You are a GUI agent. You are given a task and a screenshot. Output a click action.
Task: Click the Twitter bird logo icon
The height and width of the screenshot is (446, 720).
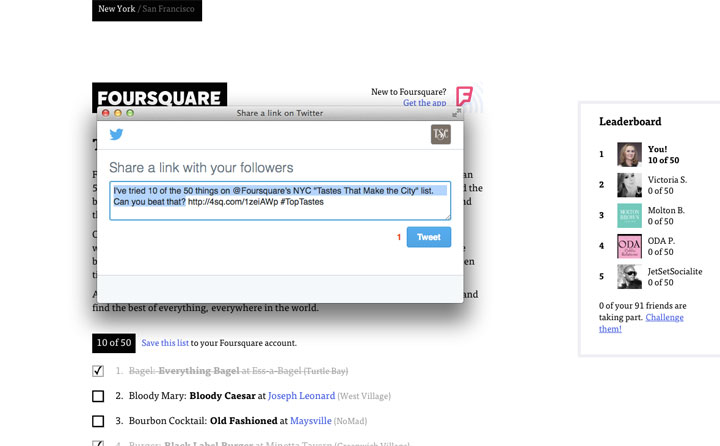[x=116, y=135]
